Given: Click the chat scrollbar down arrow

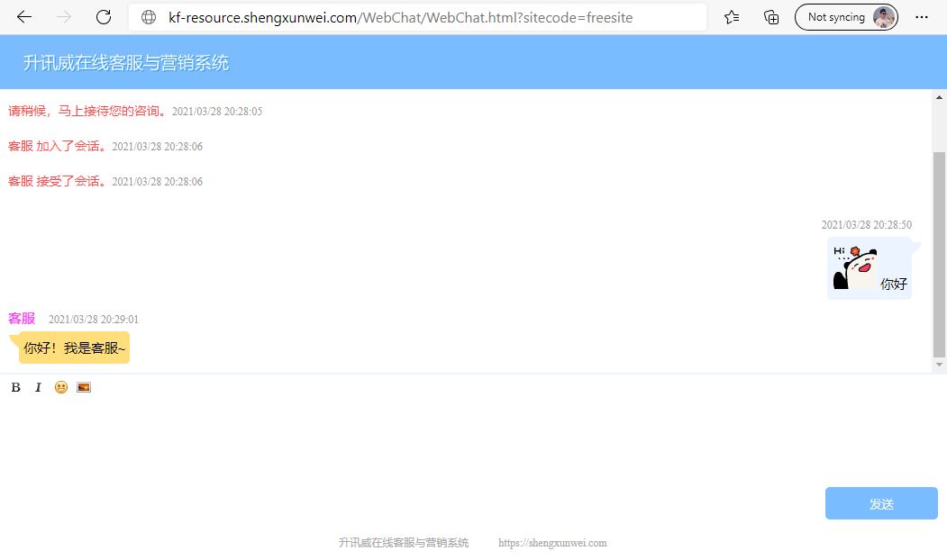Looking at the screenshot, I should point(939,365).
